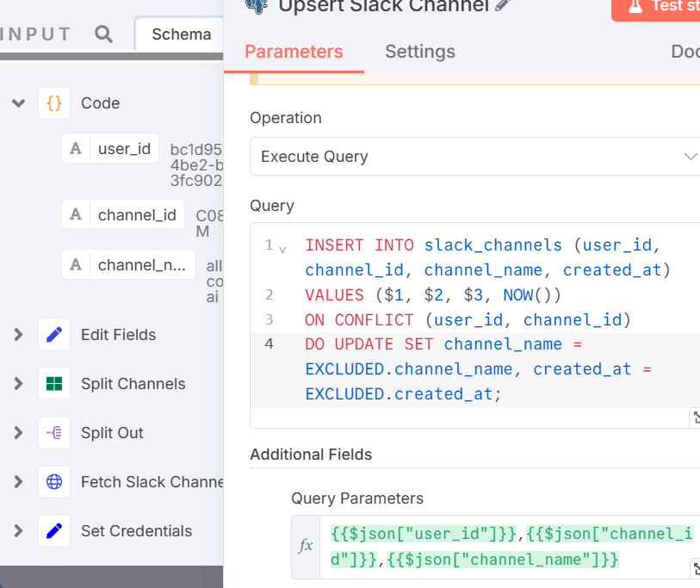Expand the Set Credentials node
The width and height of the screenshot is (700, 588).
click(x=18, y=531)
